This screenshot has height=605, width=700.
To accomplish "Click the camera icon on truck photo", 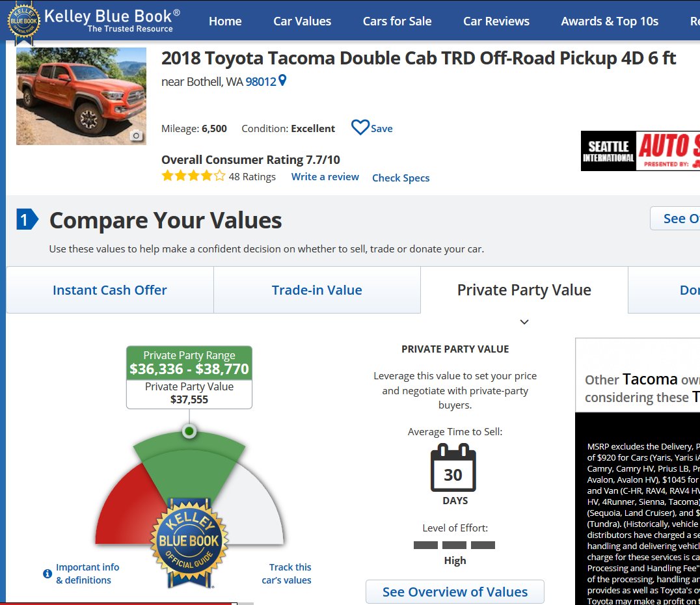I will point(137,136).
